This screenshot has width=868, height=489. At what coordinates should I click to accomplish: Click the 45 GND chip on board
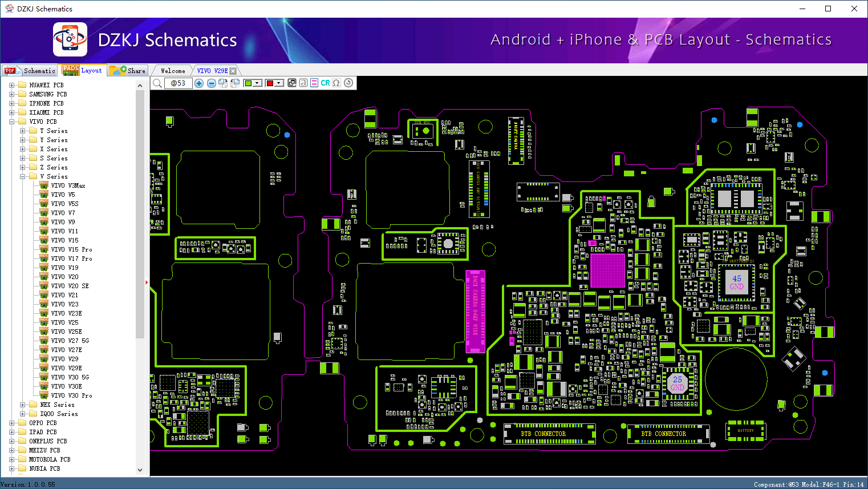[x=737, y=282]
